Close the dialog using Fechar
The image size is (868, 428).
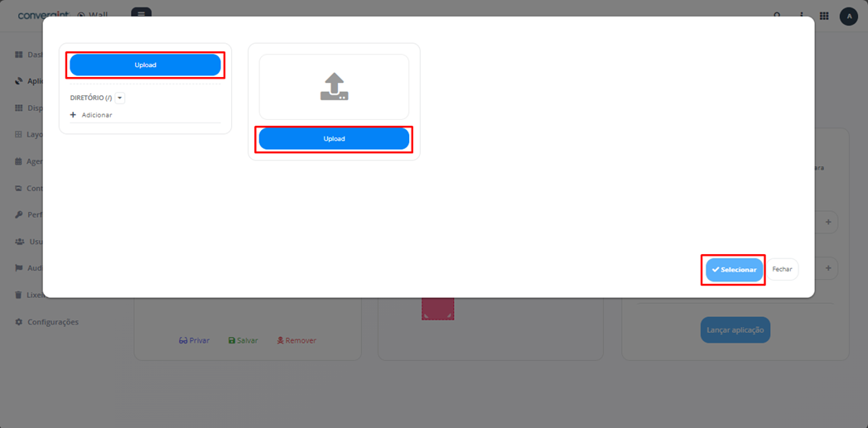click(x=782, y=269)
